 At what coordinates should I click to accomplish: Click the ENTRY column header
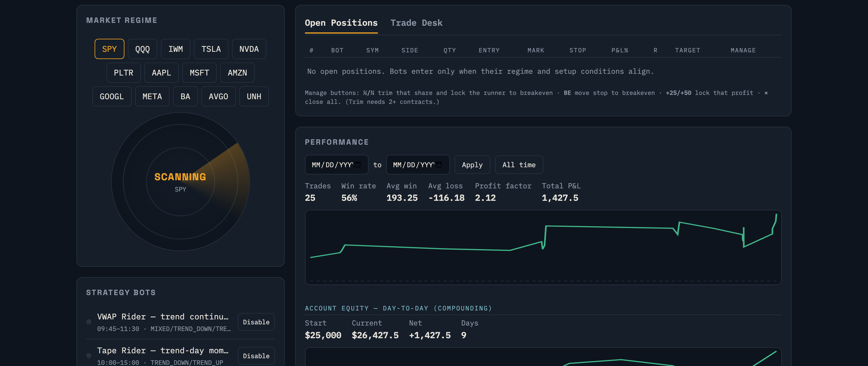(x=489, y=51)
